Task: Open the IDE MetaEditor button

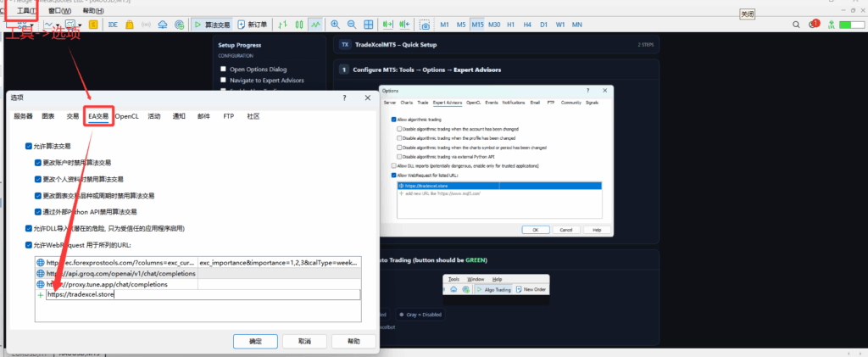Action: pos(113,25)
